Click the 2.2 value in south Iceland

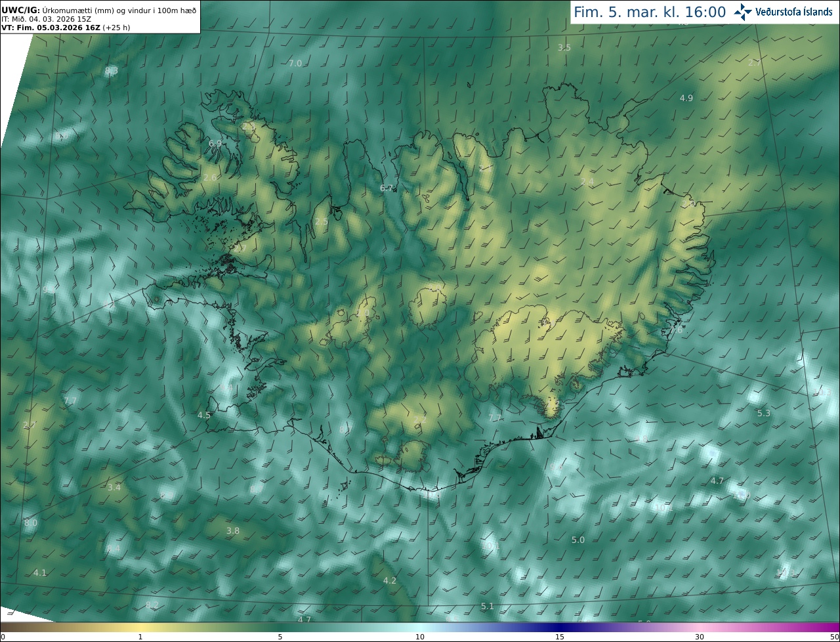click(420, 420)
